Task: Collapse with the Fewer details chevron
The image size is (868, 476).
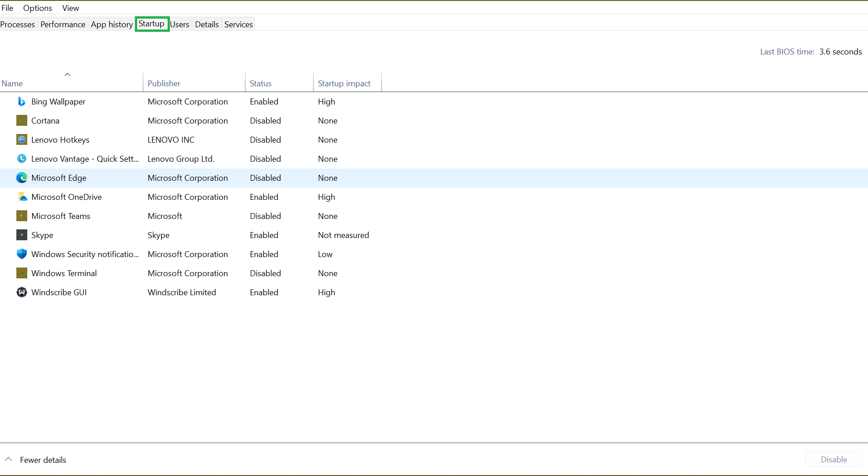Action: 9,459
